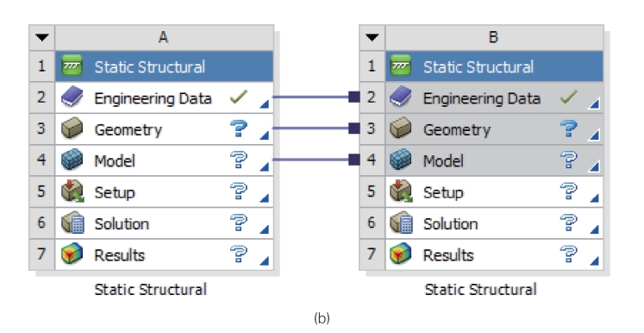The width and height of the screenshot is (644, 333).
Task: Open system A header dropdown arrow
Action: coord(42,38)
